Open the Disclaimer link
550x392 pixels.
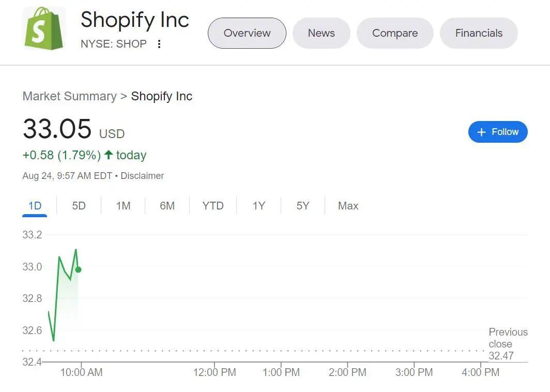tap(142, 176)
